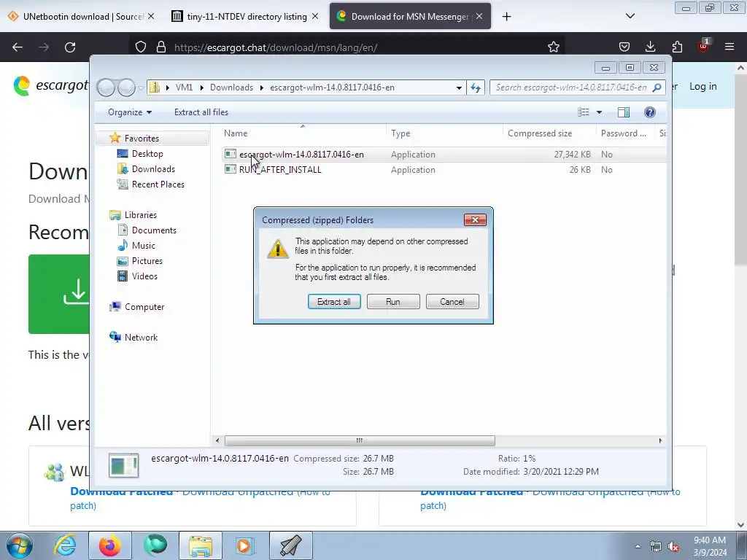Select Computer in navigation pane
Screen dimensions: 747x560
point(144,307)
